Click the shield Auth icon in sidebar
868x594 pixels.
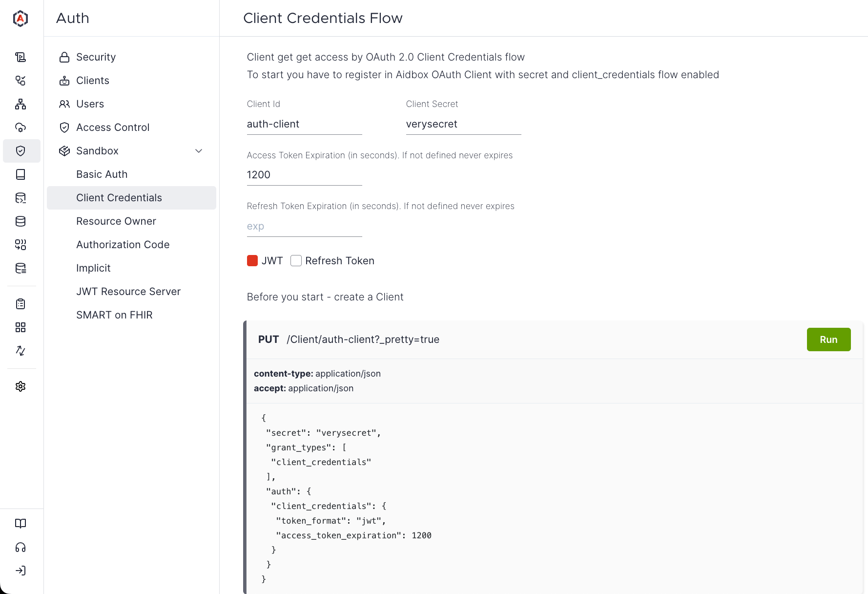21,151
